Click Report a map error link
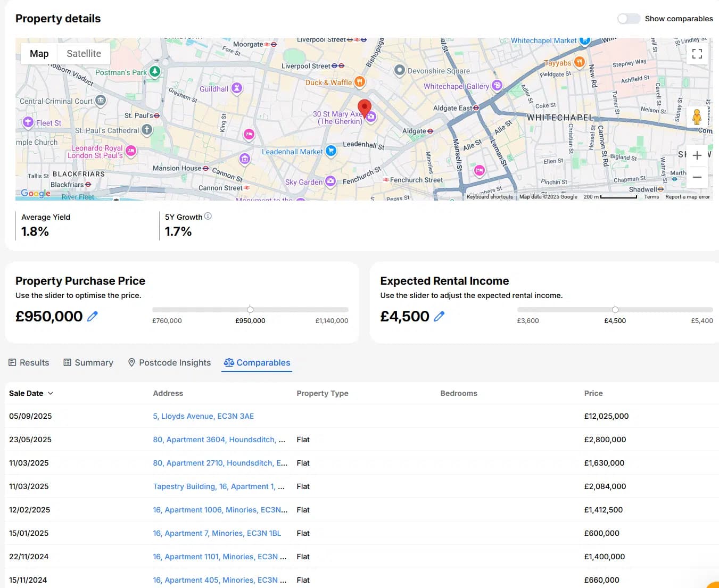This screenshot has width=719, height=588. pyautogui.click(x=688, y=197)
